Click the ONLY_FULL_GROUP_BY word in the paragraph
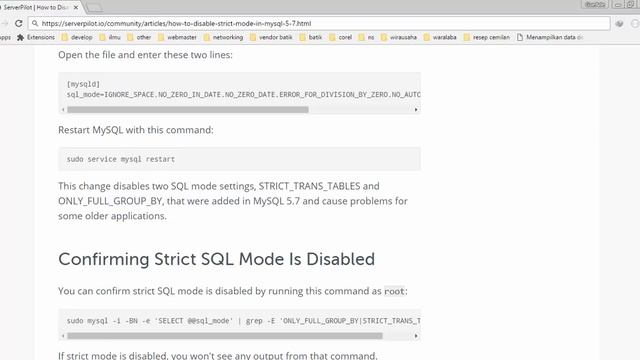 click(x=110, y=201)
